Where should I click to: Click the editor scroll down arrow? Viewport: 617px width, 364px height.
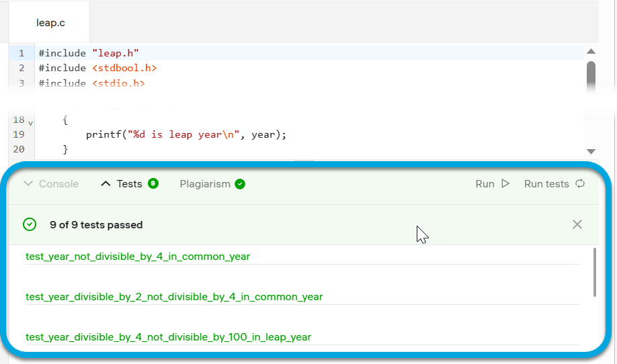591,152
